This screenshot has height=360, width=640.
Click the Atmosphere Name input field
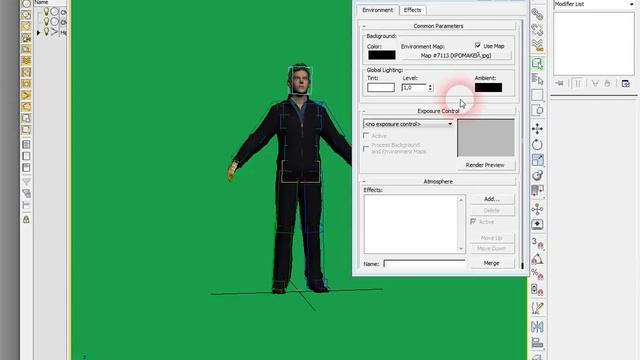click(424, 264)
